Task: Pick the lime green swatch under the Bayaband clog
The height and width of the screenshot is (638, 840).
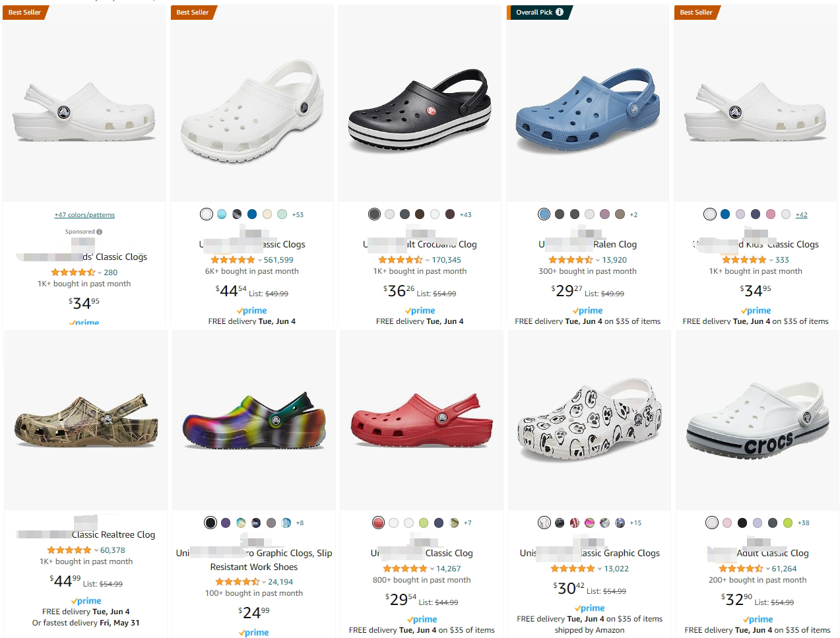Action: [x=787, y=523]
